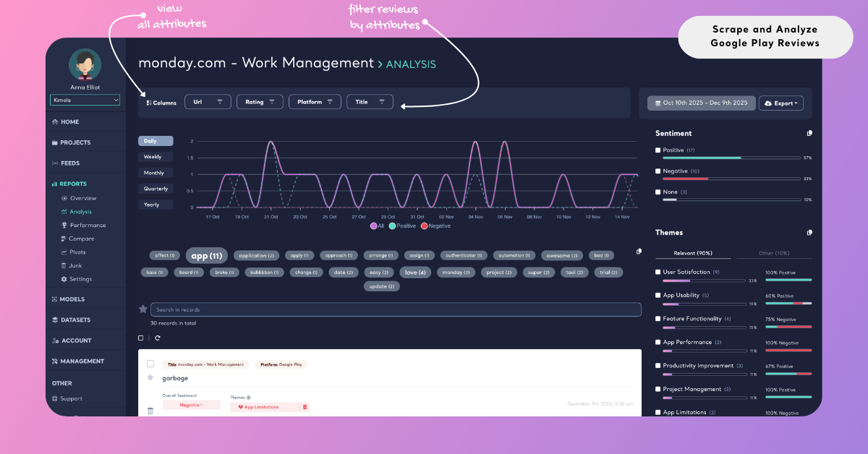Screen dimensions: 868x454
Task: Check the Positive sentiment checkbox
Action: click(x=658, y=150)
